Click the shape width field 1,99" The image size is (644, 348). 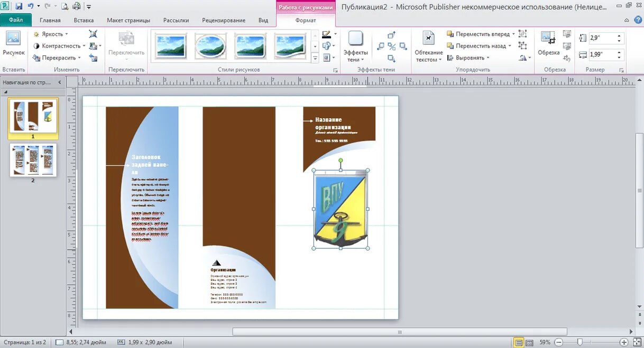pyautogui.click(x=607, y=54)
